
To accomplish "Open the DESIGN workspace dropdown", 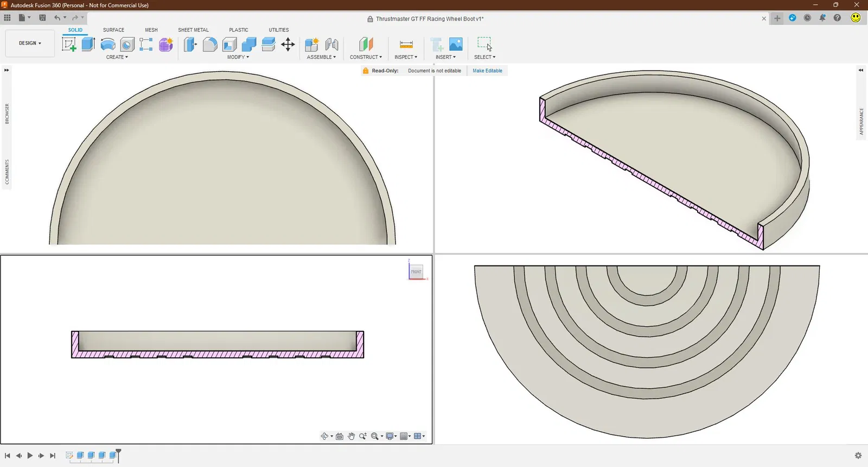I will pos(30,43).
